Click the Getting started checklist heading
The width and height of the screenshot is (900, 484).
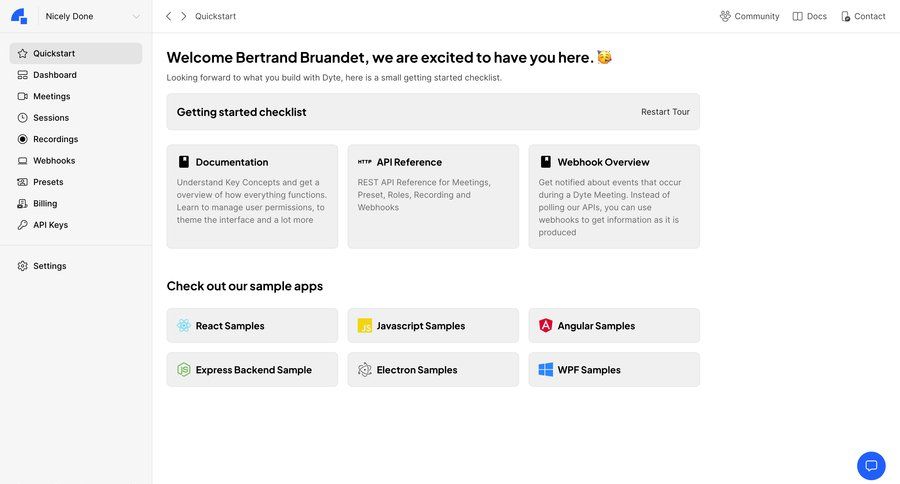pos(242,112)
